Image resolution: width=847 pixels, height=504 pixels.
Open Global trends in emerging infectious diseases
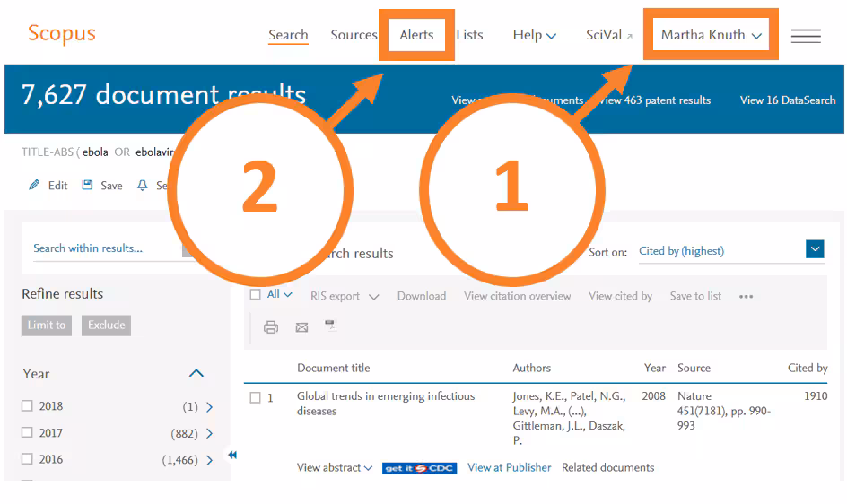pyautogui.click(x=386, y=404)
